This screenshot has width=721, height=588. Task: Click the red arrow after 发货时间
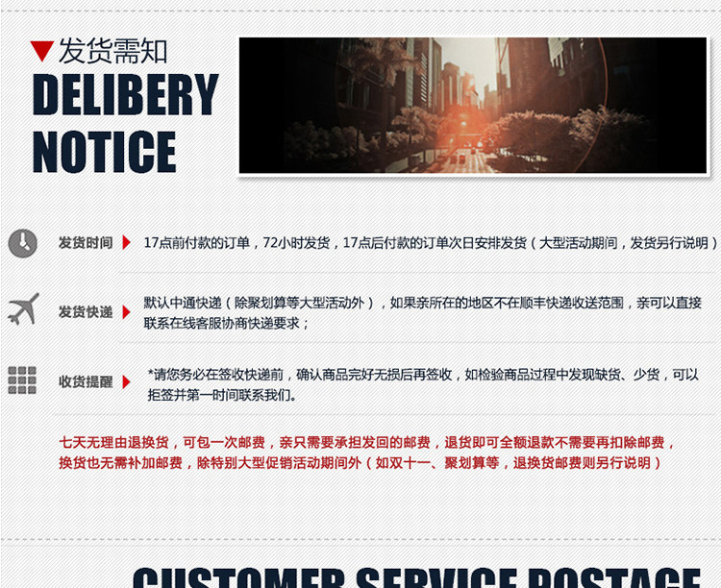coord(126,242)
